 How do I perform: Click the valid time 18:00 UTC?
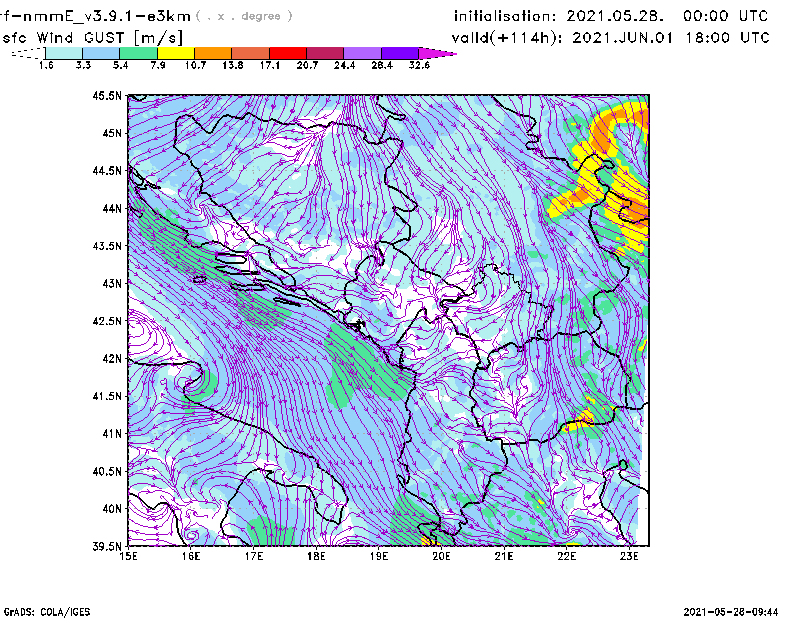tap(728, 38)
